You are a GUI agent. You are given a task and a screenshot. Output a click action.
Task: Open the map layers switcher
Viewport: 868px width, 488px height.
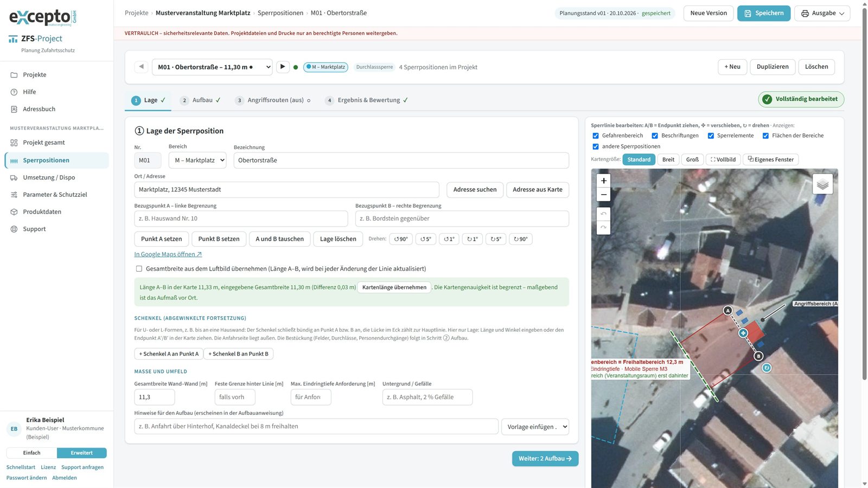pyautogui.click(x=822, y=184)
